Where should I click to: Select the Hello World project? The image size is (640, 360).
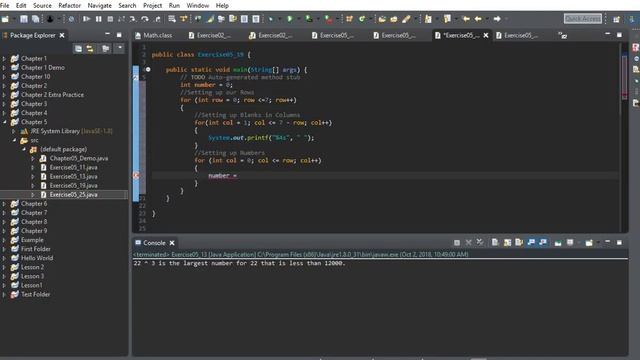tap(37, 258)
